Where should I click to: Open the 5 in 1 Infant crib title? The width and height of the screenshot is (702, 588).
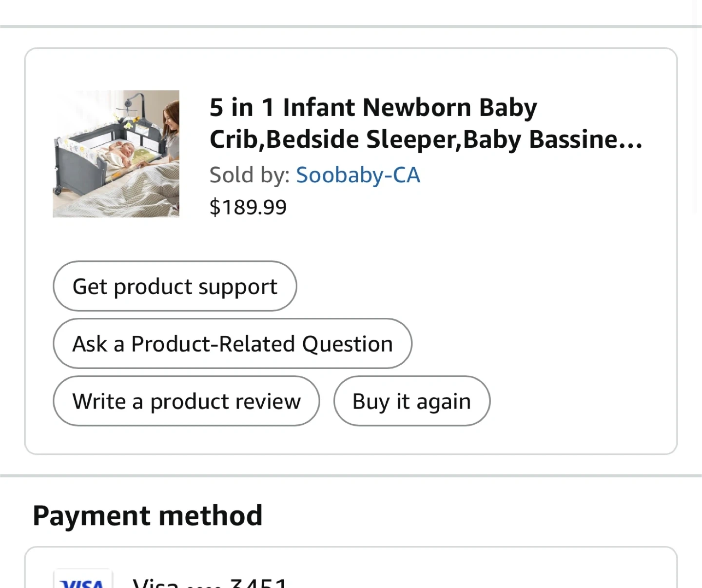click(373, 108)
